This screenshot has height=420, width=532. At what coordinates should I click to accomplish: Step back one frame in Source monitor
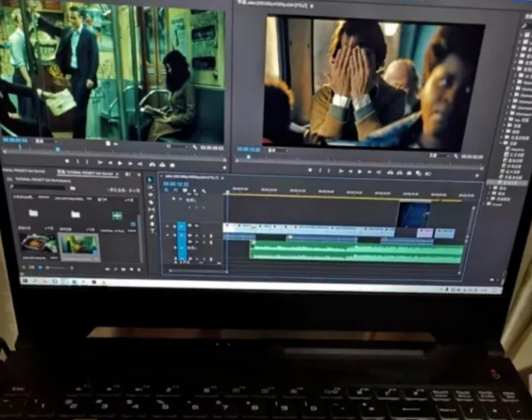110,163
